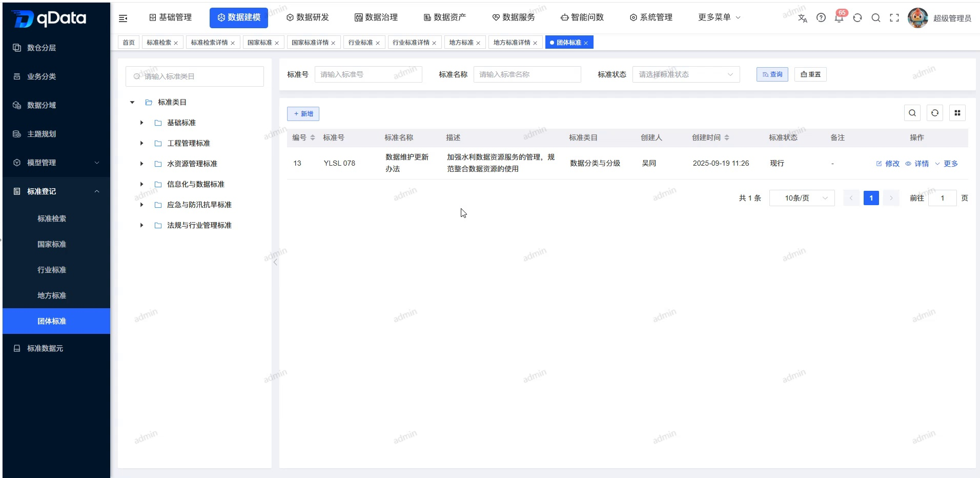Expand the 模型管理 sidebar menu

click(56, 163)
